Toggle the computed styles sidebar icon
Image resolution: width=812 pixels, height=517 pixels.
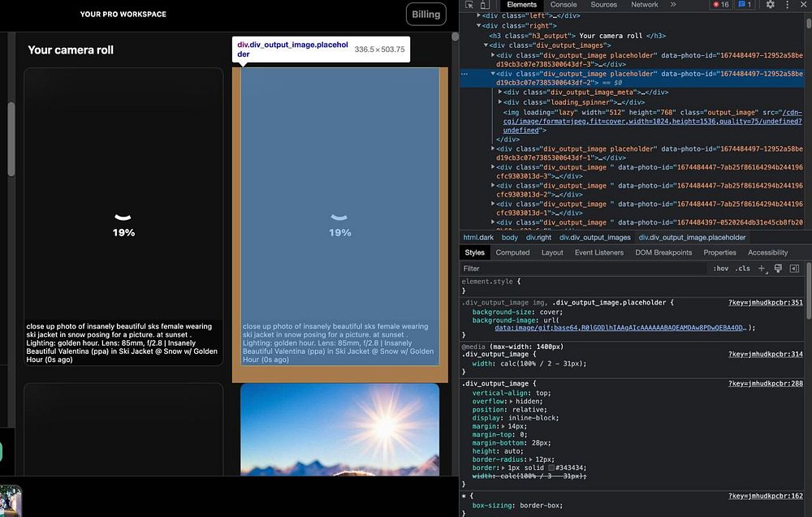coord(794,269)
